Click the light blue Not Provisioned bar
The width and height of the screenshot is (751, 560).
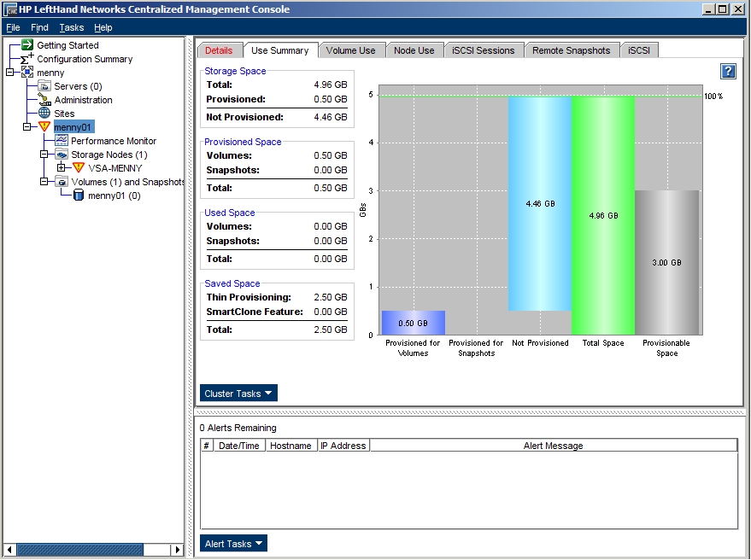(540, 203)
